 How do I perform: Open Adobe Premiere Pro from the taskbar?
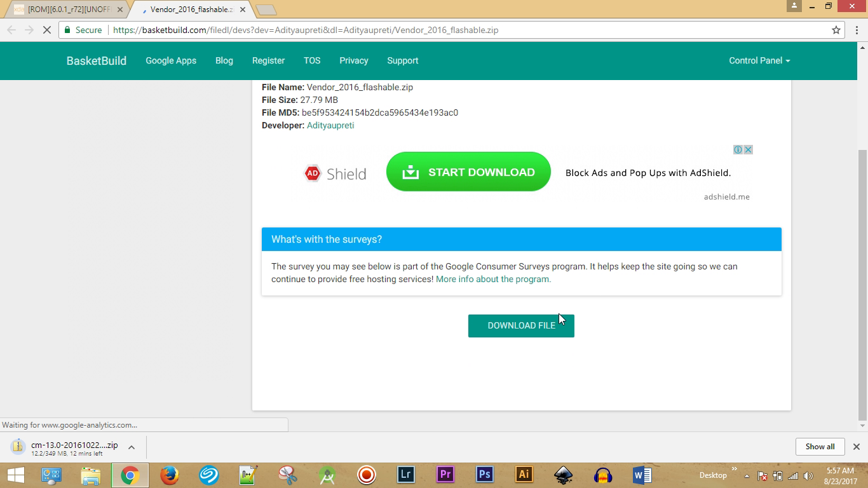click(445, 475)
